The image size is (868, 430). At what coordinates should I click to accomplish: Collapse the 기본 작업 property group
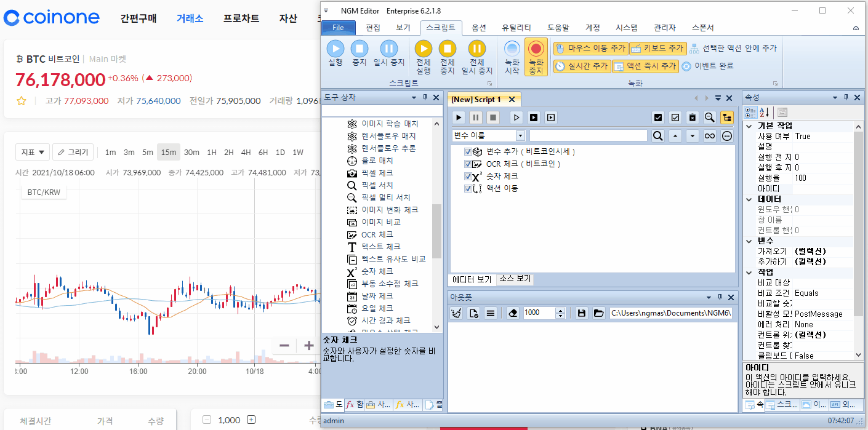[x=749, y=125]
